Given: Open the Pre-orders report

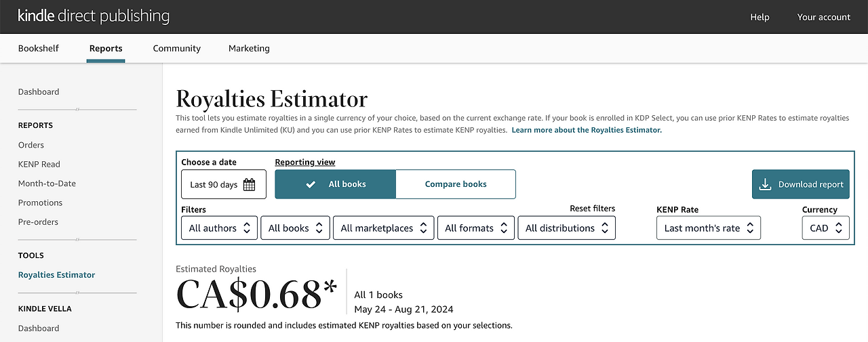Looking at the screenshot, I should [x=38, y=222].
